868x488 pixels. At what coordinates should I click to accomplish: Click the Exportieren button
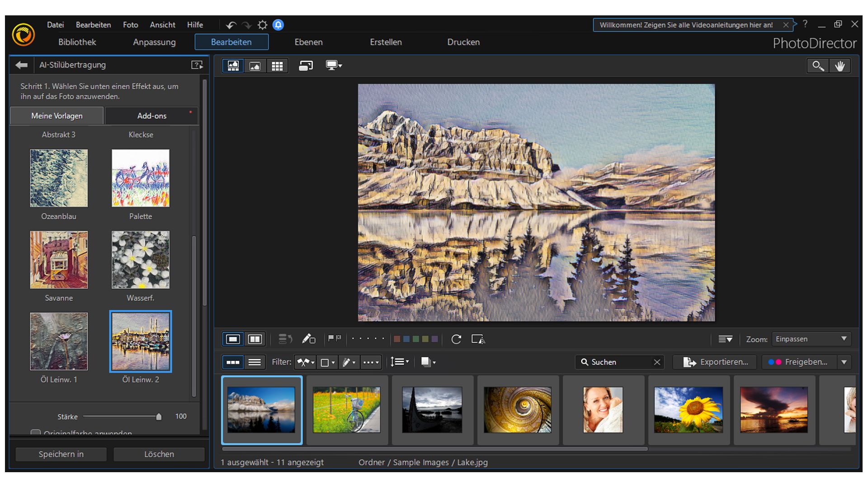714,362
